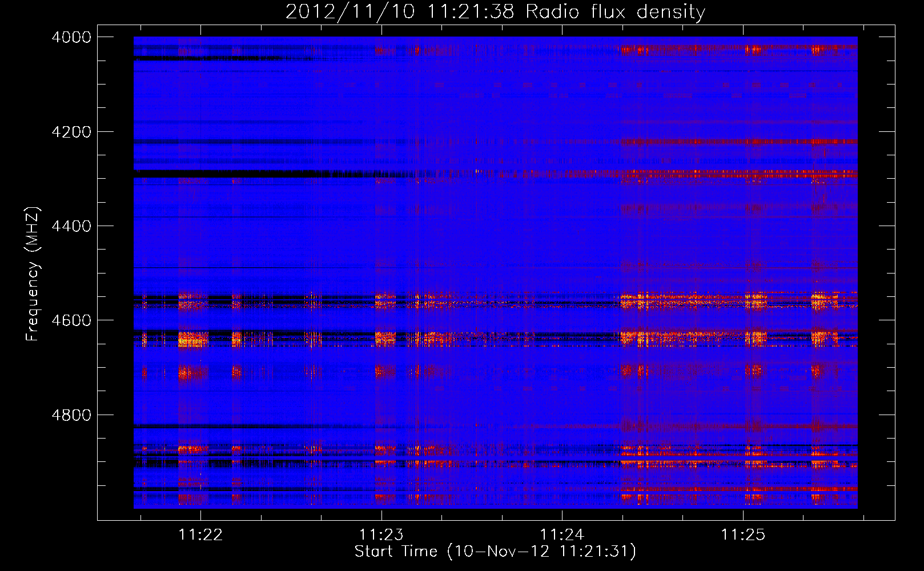Click the 11:24 time axis label
924x571 pixels.
pos(562,535)
